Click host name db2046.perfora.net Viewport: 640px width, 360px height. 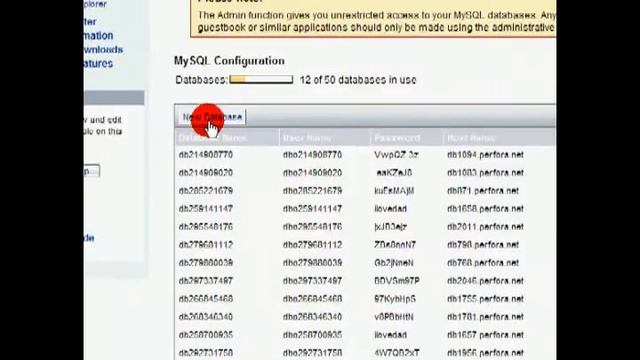tap(485, 281)
